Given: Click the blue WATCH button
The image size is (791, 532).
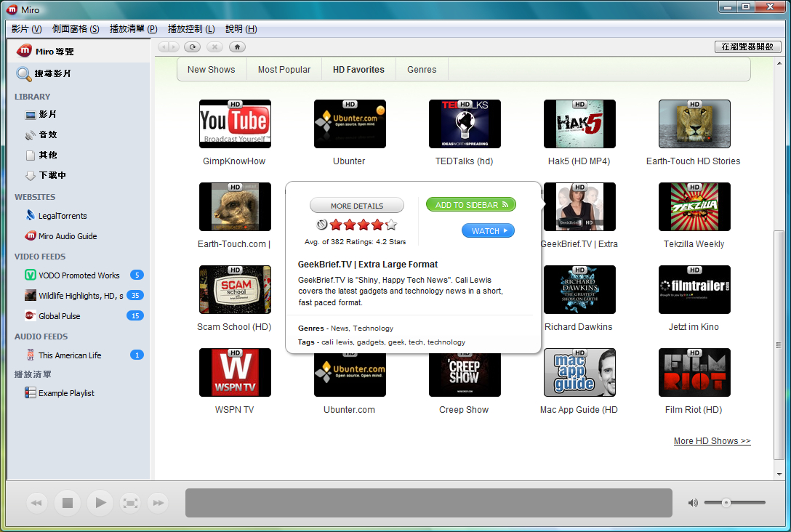Looking at the screenshot, I should (489, 231).
